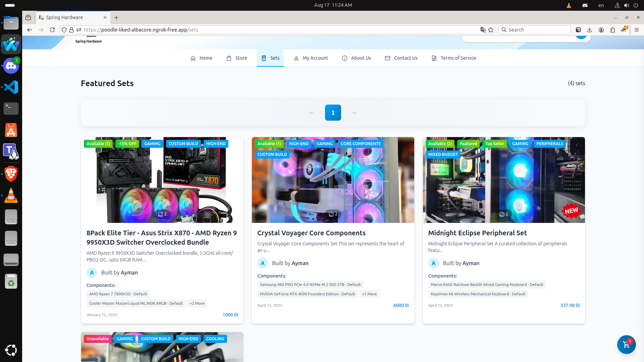Open Crystal Voyager Core Components title
This screenshot has width=644, height=362.
[311, 233]
